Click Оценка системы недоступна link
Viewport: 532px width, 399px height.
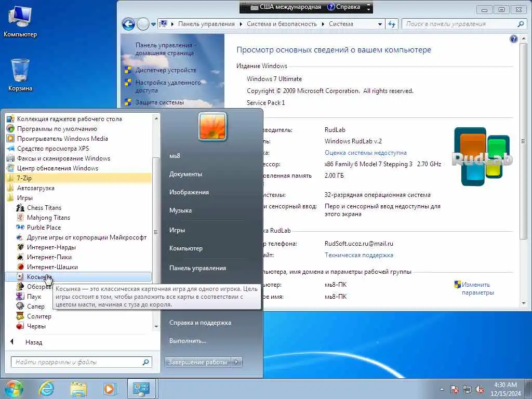click(365, 153)
